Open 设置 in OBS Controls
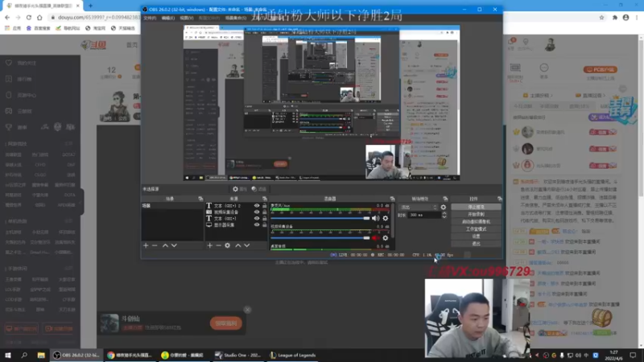Viewport: 644px width, 362px height. (476, 237)
